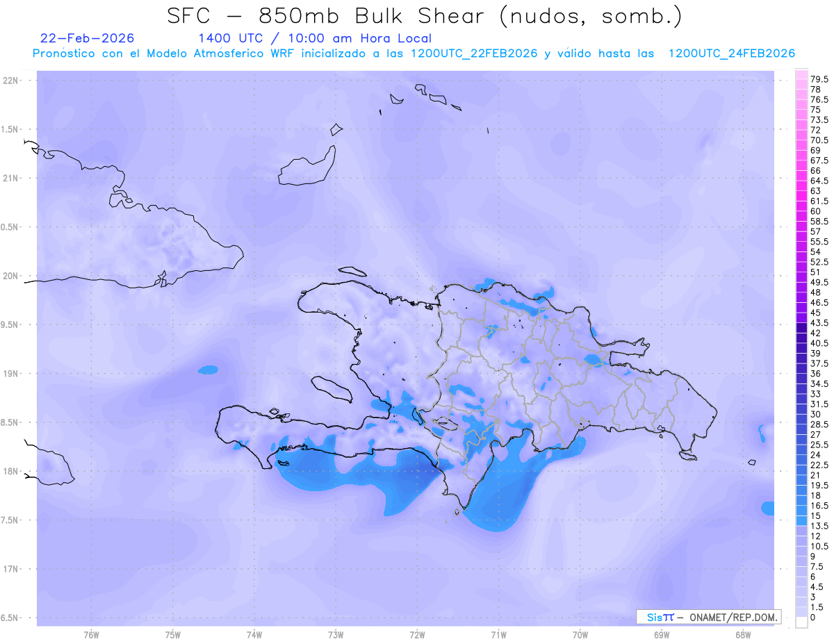Click the initialization time '1200UTC_22FEB2026' in the forecast line

point(474,53)
